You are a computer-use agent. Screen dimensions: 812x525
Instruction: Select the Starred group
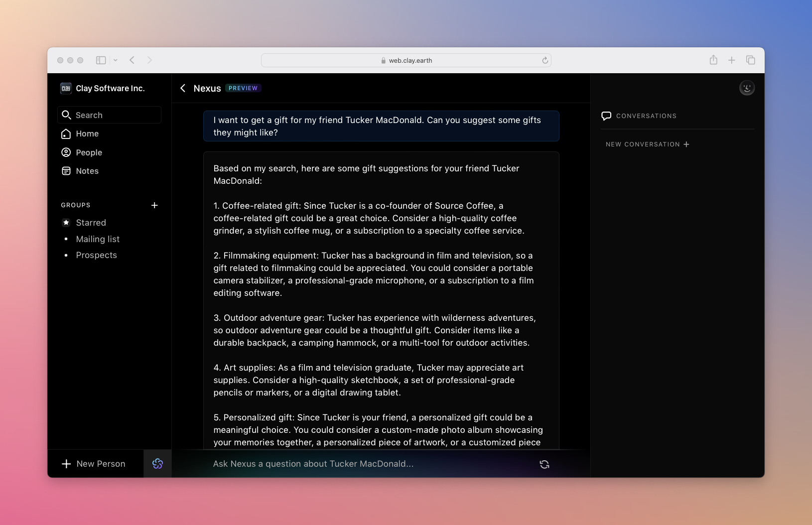tap(91, 223)
